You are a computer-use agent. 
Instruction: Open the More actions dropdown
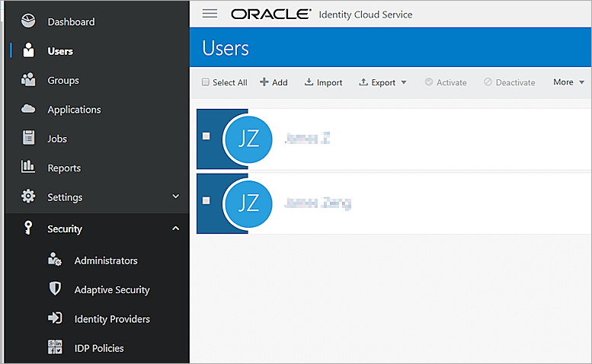568,82
